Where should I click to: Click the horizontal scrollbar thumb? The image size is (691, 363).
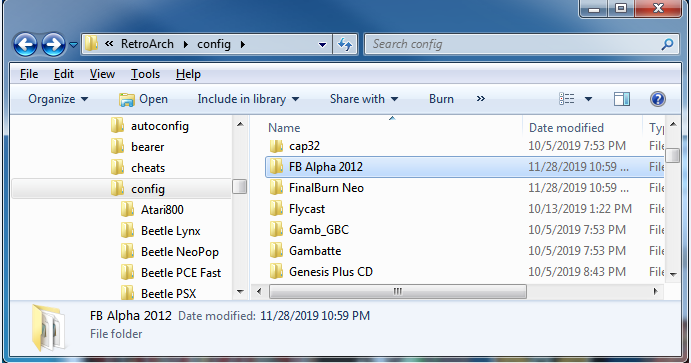pyautogui.click(x=398, y=291)
